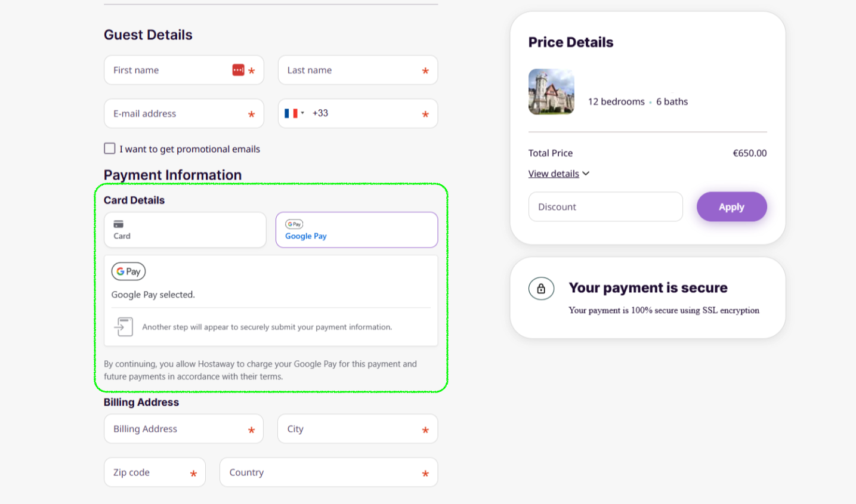
Task: Focus the Discount code field
Action: (x=605, y=207)
